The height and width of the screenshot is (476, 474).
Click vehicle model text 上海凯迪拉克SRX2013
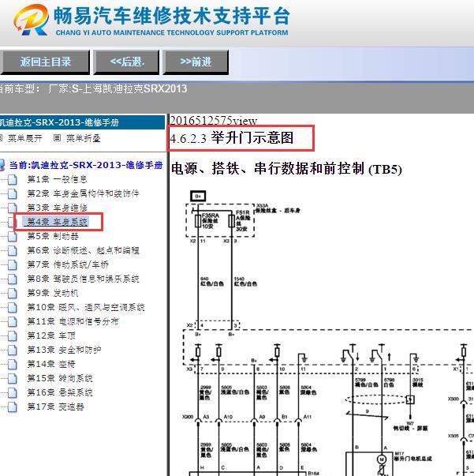pyautogui.click(x=135, y=88)
